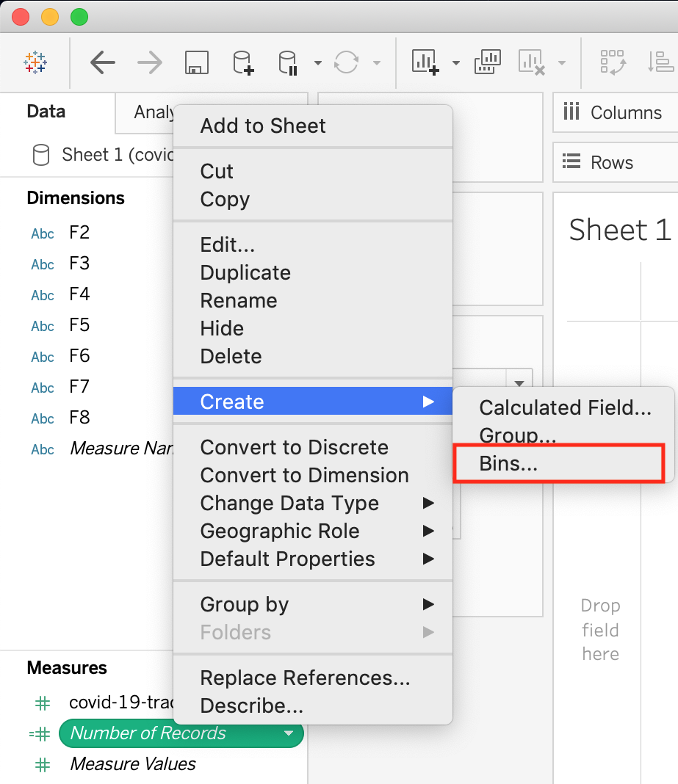This screenshot has width=678, height=784.
Task: Click the swap rows and columns icon
Action: pyautogui.click(x=613, y=62)
